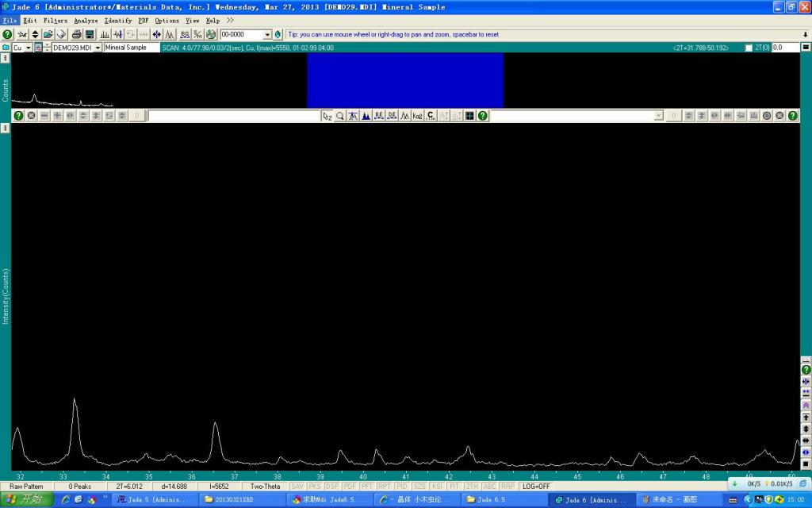Click the 0 Peaks status button
The image size is (812, 508).
coord(80,487)
